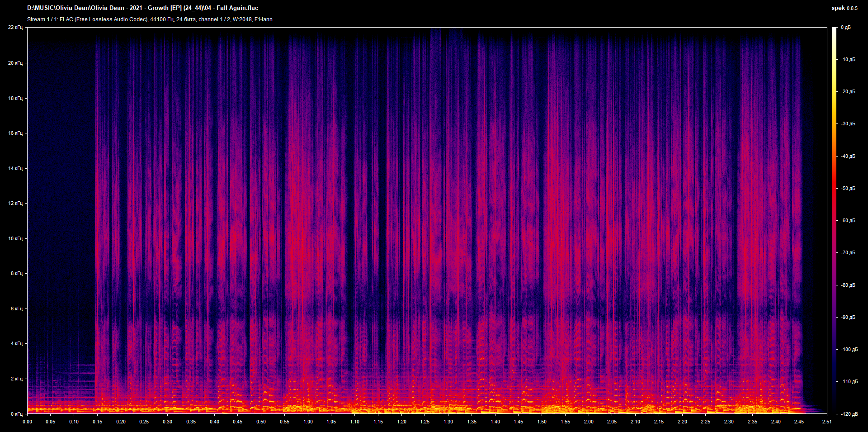
Task: Click the -80 дБ scale label
Action: (x=848, y=285)
